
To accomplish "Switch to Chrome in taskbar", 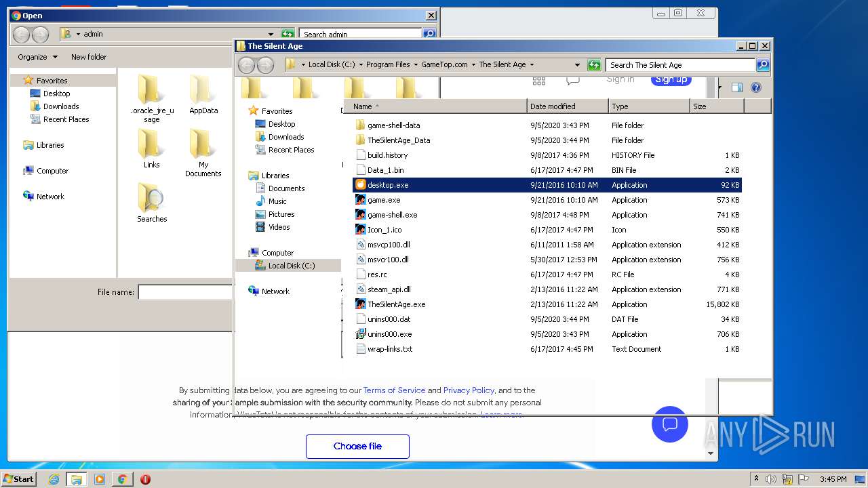I will (x=122, y=479).
